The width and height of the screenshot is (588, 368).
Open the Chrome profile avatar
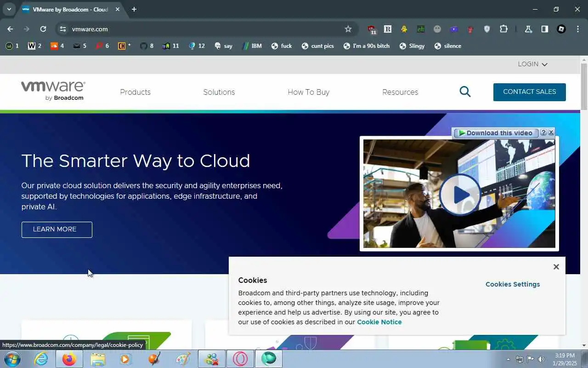pyautogui.click(x=561, y=29)
